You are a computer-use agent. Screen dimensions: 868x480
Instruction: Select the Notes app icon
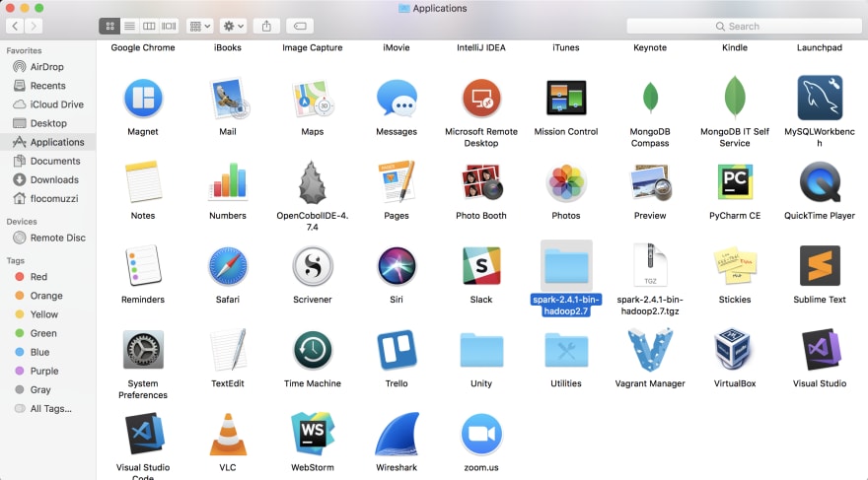coord(143,182)
